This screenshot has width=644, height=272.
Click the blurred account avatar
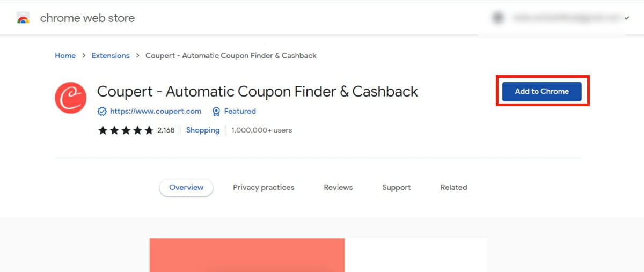pyautogui.click(x=498, y=18)
